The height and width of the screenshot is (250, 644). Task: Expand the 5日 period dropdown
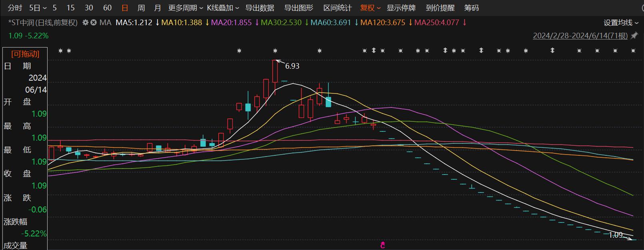(x=38, y=8)
